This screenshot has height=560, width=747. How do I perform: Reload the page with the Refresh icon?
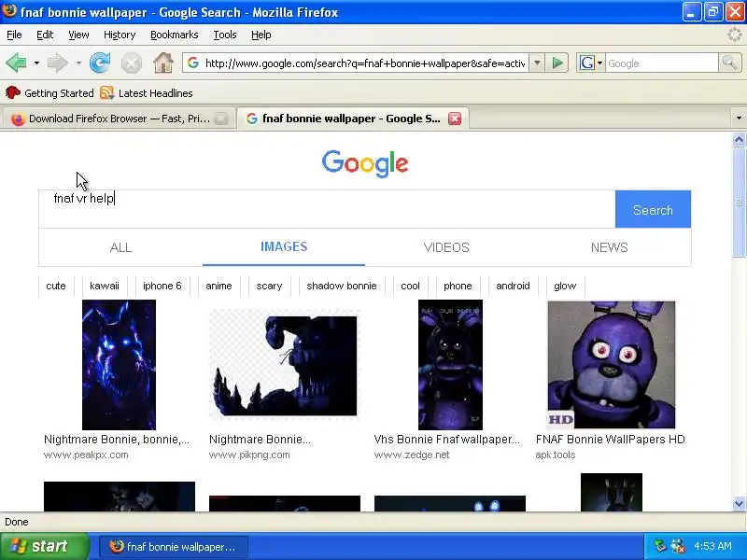[x=100, y=63]
